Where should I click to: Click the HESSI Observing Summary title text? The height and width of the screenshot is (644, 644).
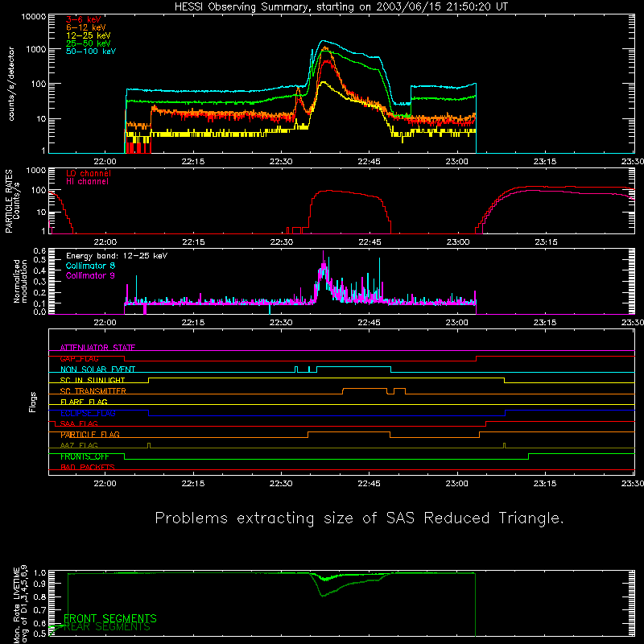pyautogui.click(x=341, y=7)
